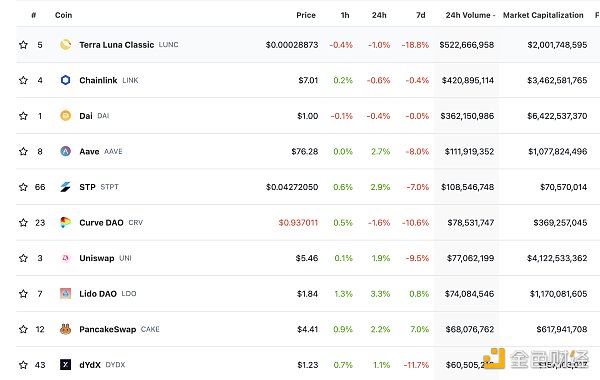
Task: Click the Lido DAO logo icon
Action: (x=65, y=294)
